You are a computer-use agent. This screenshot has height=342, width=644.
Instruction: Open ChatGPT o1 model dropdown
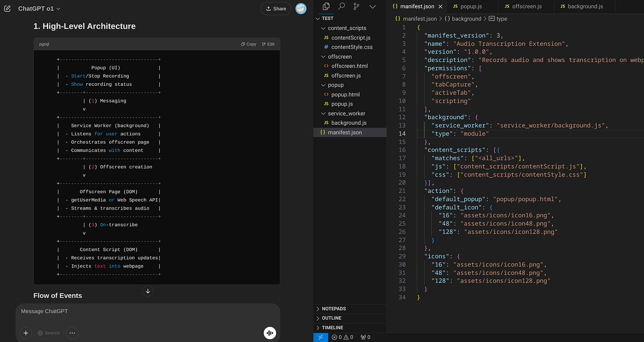[x=39, y=9]
